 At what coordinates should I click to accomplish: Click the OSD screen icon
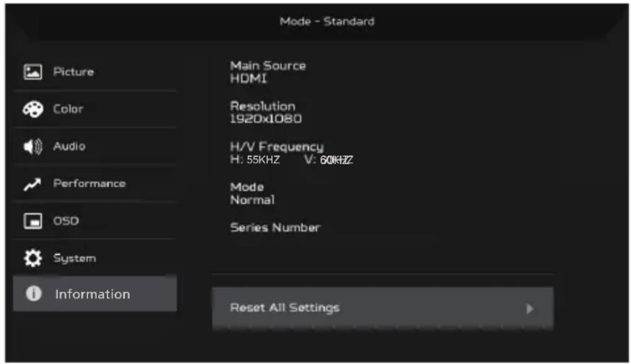pyautogui.click(x=33, y=221)
